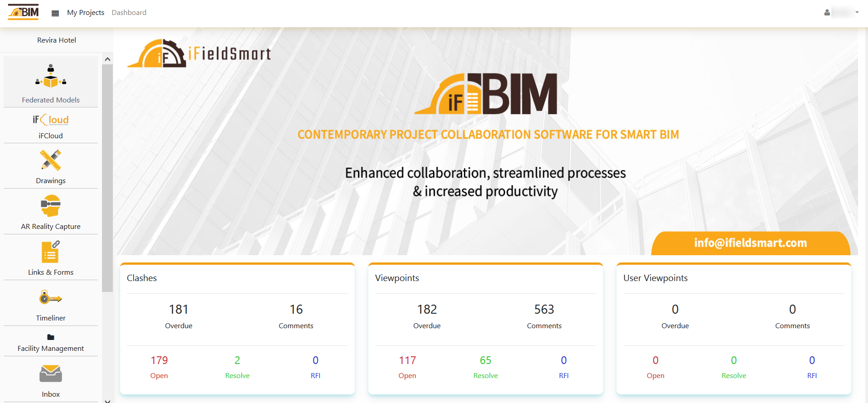Click 563 Comments in Viewpoints card
868x403 pixels.
click(x=544, y=316)
